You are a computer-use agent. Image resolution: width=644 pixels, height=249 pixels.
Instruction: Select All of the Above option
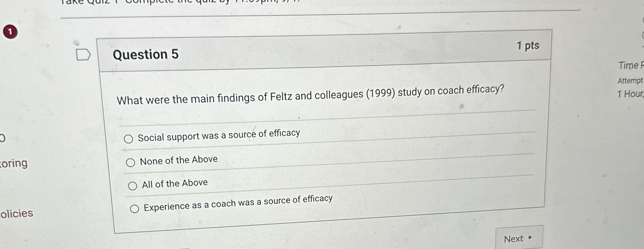coord(133,185)
